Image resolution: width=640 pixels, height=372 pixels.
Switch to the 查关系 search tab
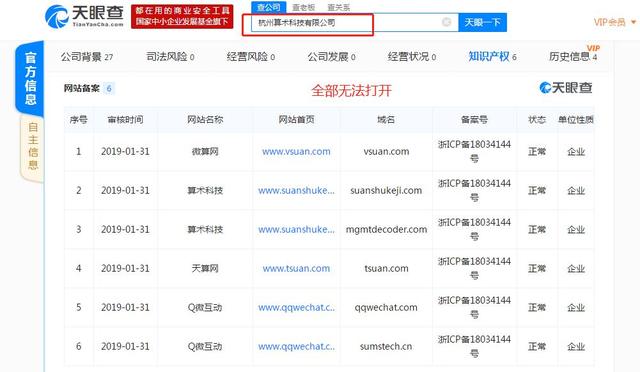pyautogui.click(x=338, y=7)
